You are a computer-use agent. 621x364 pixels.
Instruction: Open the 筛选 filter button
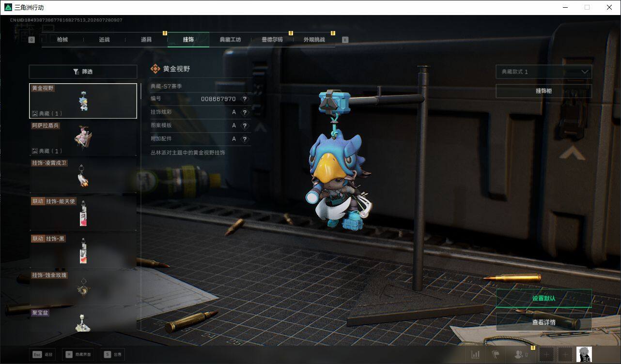[x=83, y=72]
